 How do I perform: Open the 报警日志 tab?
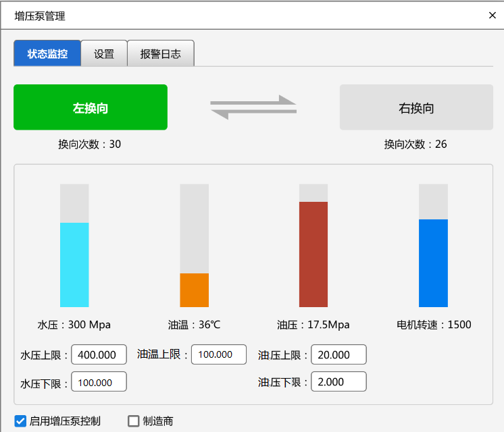pyautogui.click(x=161, y=54)
